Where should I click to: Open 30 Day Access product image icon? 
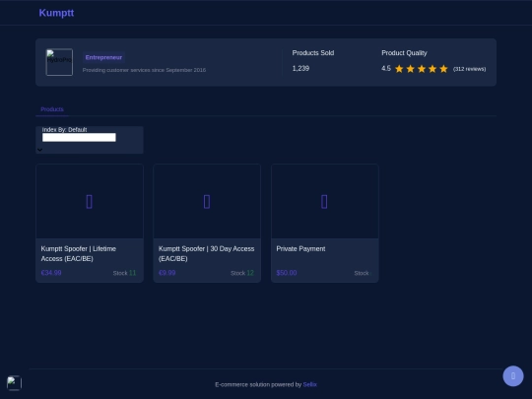click(207, 202)
